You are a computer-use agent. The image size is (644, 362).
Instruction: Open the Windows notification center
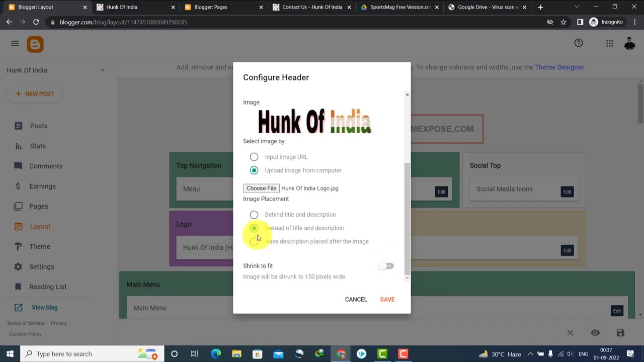pos(630,354)
